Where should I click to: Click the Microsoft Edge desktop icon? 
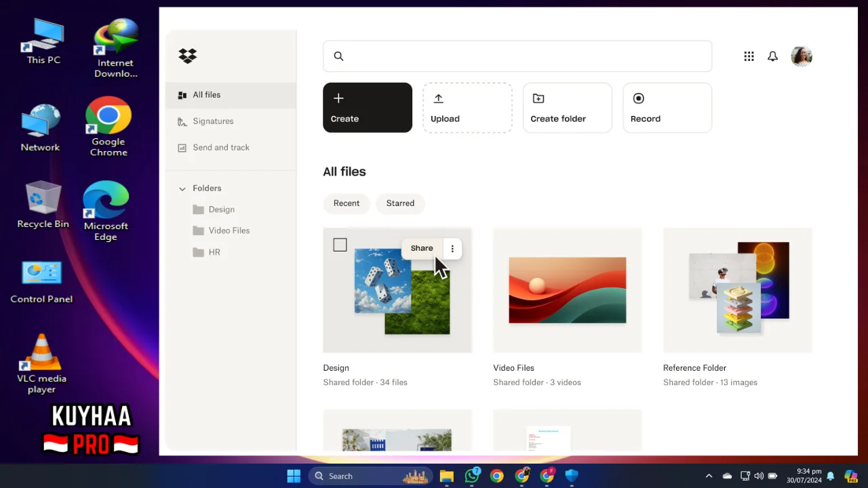click(106, 211)
